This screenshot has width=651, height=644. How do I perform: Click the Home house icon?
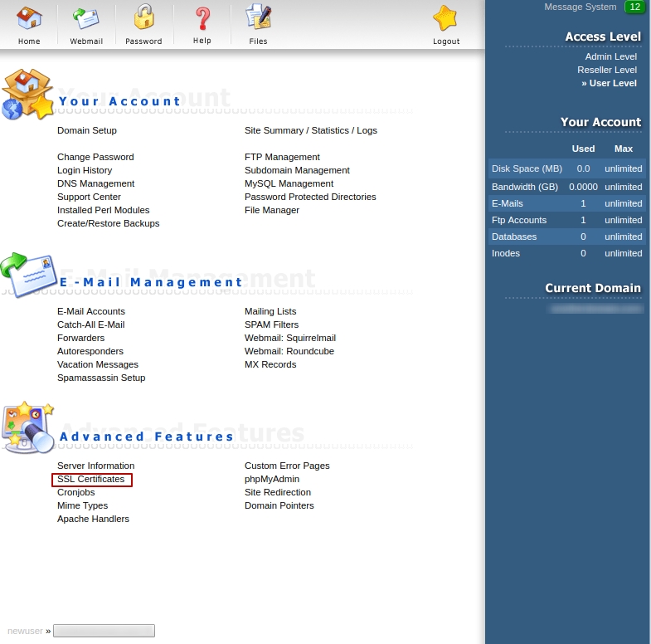pos(29,18)
